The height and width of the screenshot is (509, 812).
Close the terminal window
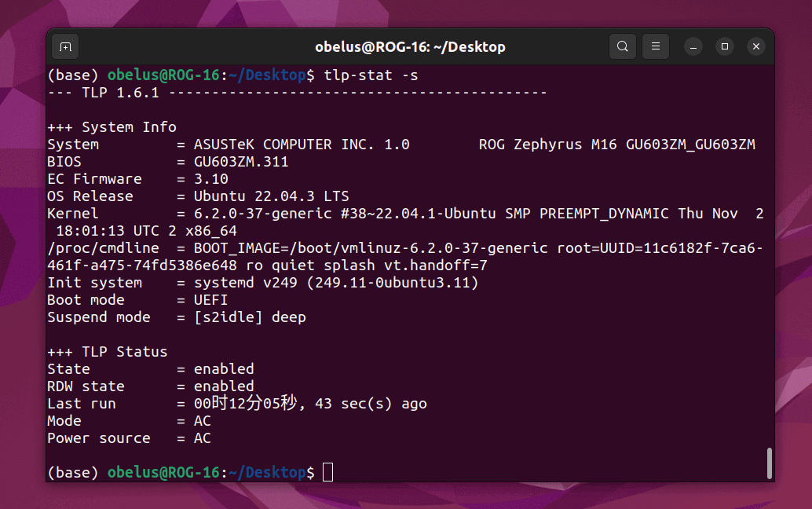pyautogui.click(x=756, y=46)
